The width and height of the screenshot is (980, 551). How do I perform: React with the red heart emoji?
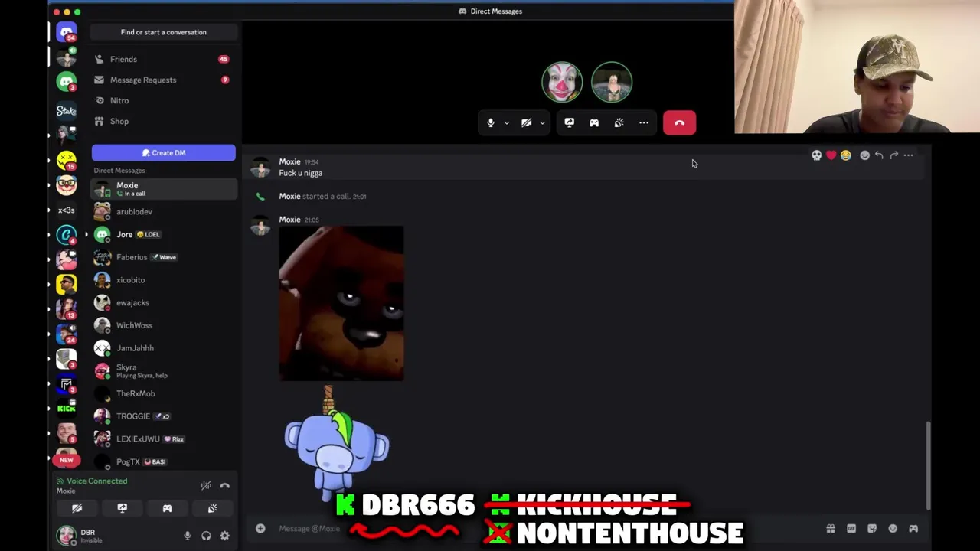tap(831, 155)
